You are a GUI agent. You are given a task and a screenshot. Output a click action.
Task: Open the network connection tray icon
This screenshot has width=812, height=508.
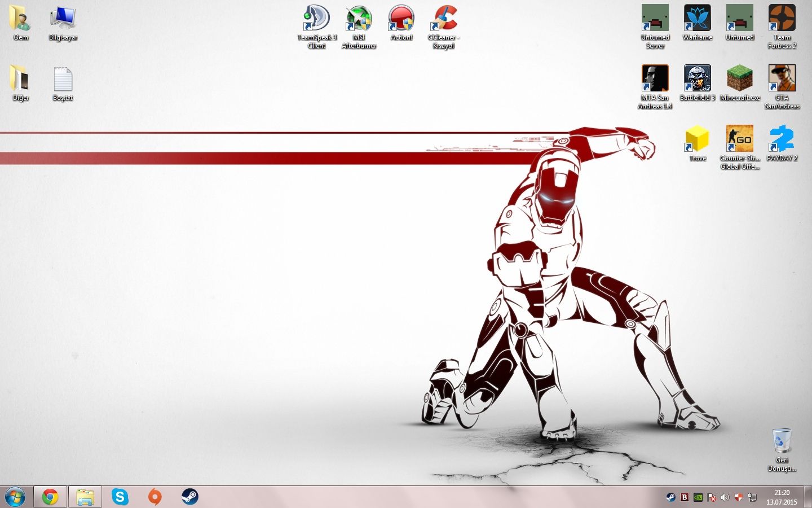[x=752, y=497]
